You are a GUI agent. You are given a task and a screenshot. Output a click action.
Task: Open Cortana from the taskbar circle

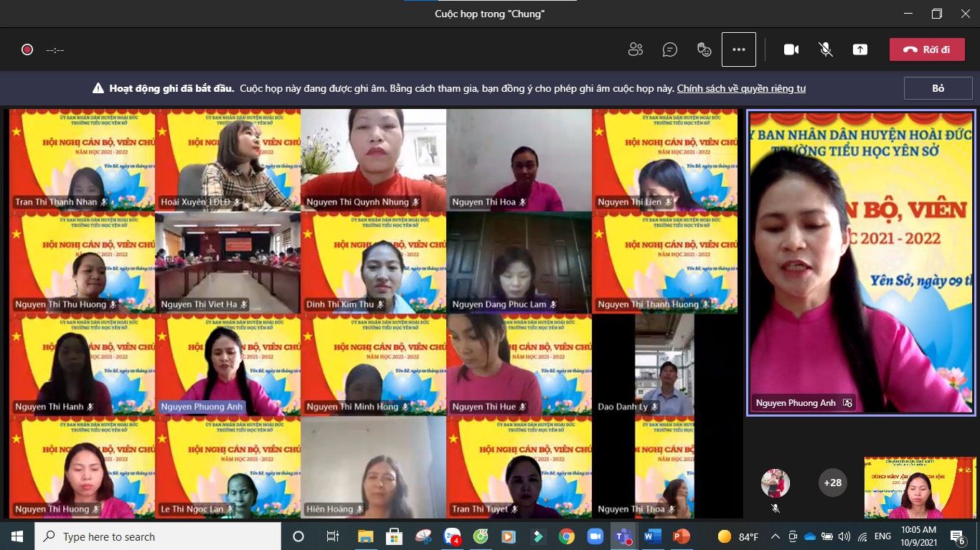pos(298,536)
